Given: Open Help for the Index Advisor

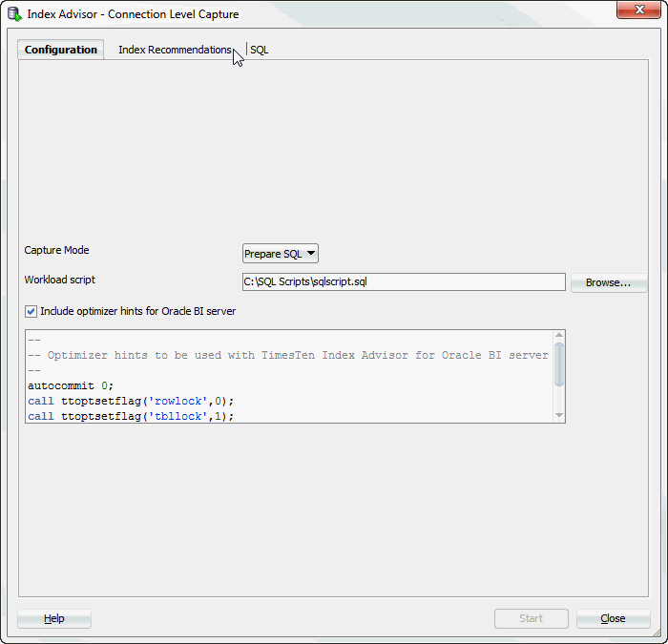Looking at the screenshot, I should click(54, 618).
